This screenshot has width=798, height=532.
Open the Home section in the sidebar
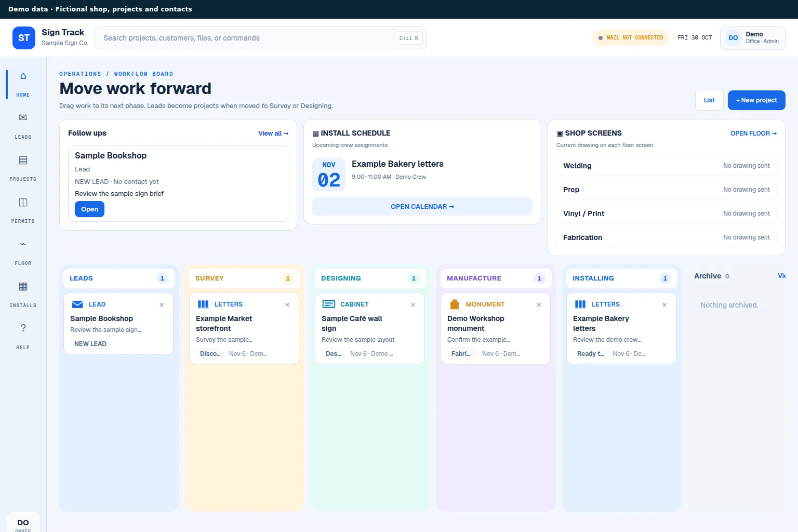click(23, 84)
